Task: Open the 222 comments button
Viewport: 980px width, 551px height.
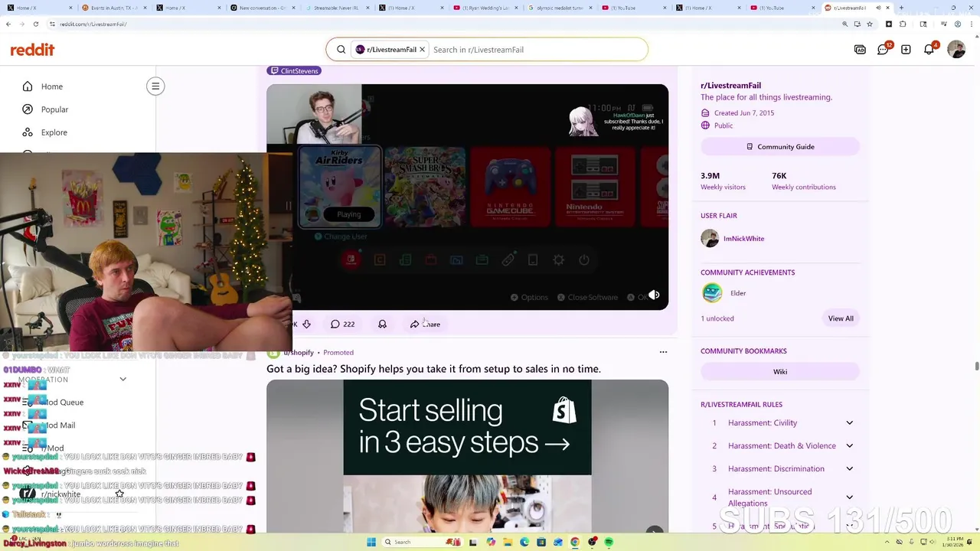Action: tap(342, 324)
